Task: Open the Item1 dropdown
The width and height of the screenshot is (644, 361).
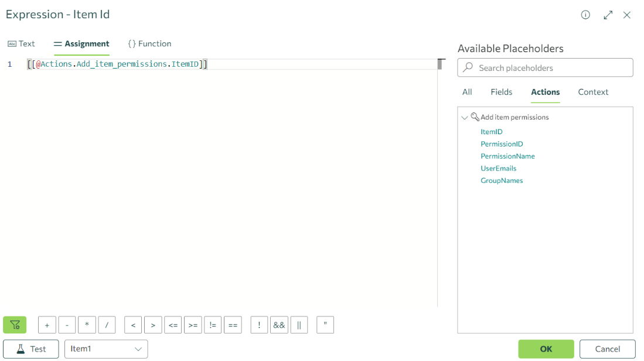Action: pyautogui.click(x=106, y=349)
